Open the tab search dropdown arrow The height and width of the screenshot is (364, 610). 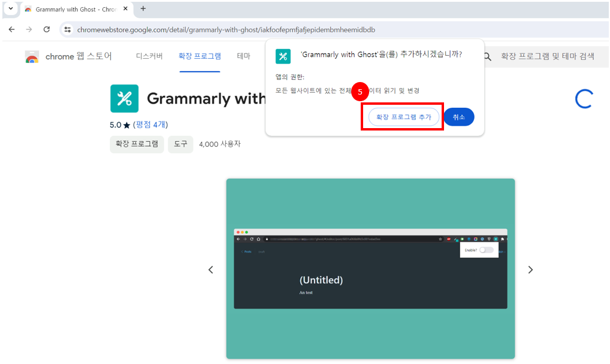11,8
